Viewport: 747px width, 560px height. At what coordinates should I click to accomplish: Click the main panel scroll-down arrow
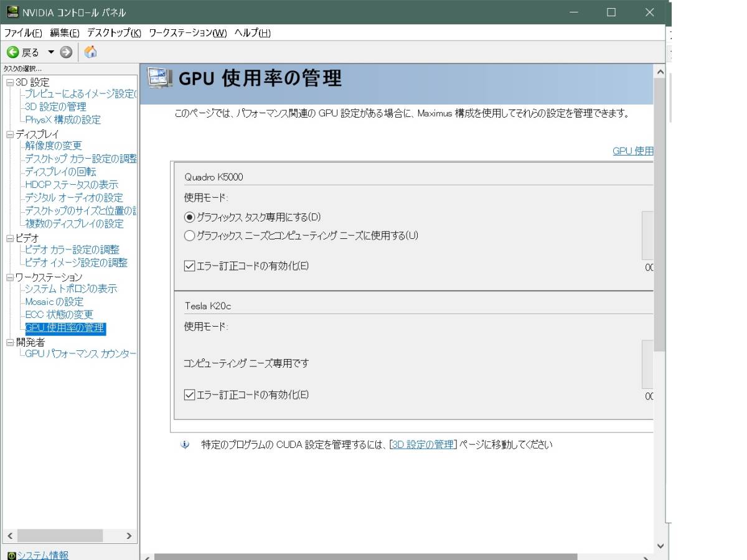pyautogui.click(x=660, y=546)
